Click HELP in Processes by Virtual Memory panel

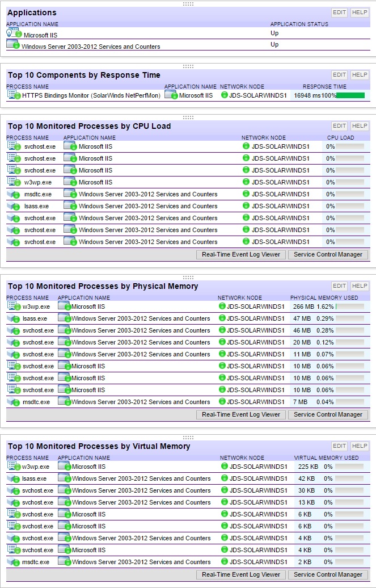pos(359,446)
